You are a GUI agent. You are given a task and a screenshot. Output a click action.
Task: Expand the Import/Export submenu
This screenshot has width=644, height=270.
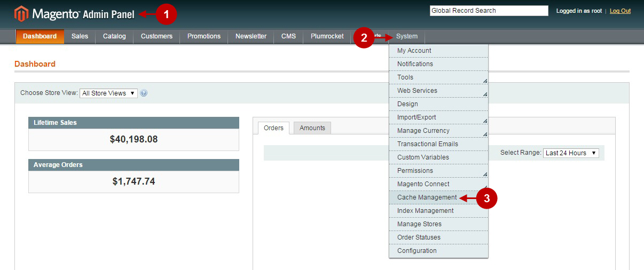pyautogui.click(x=438, y=117)
